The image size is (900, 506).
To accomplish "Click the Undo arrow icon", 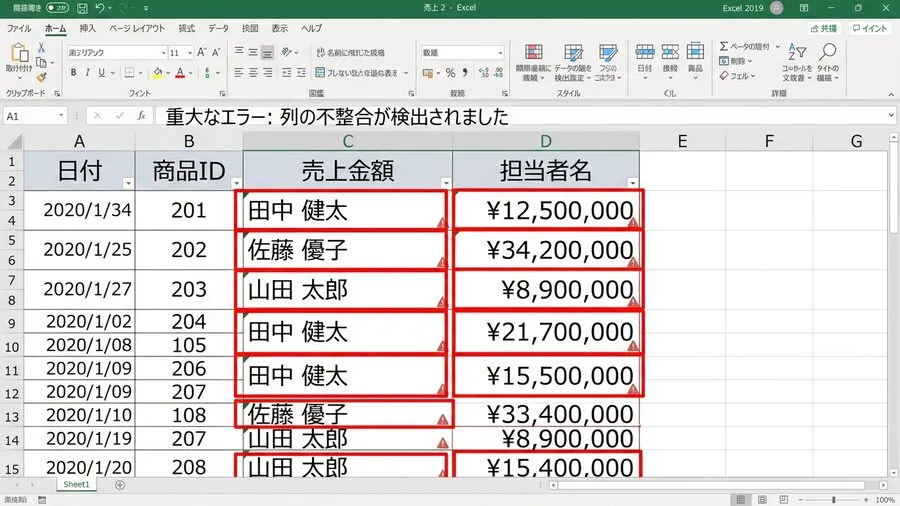I will click(100, 8).
